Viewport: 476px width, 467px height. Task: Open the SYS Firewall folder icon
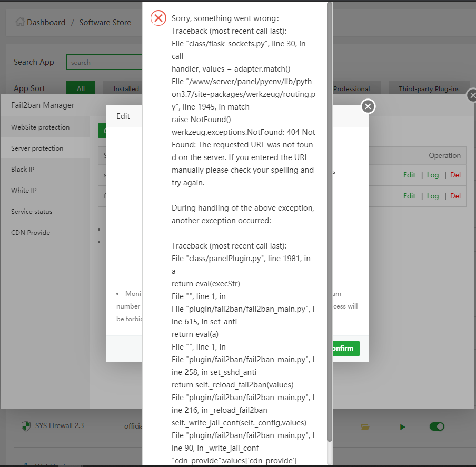tap(365, 427)
